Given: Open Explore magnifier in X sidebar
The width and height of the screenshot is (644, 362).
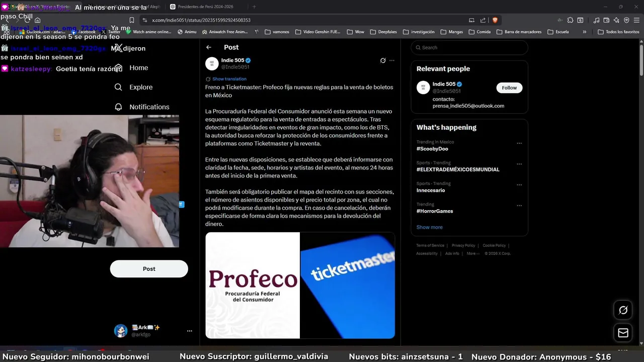Looking at the screenshot, I should click(x=118, y=87).
